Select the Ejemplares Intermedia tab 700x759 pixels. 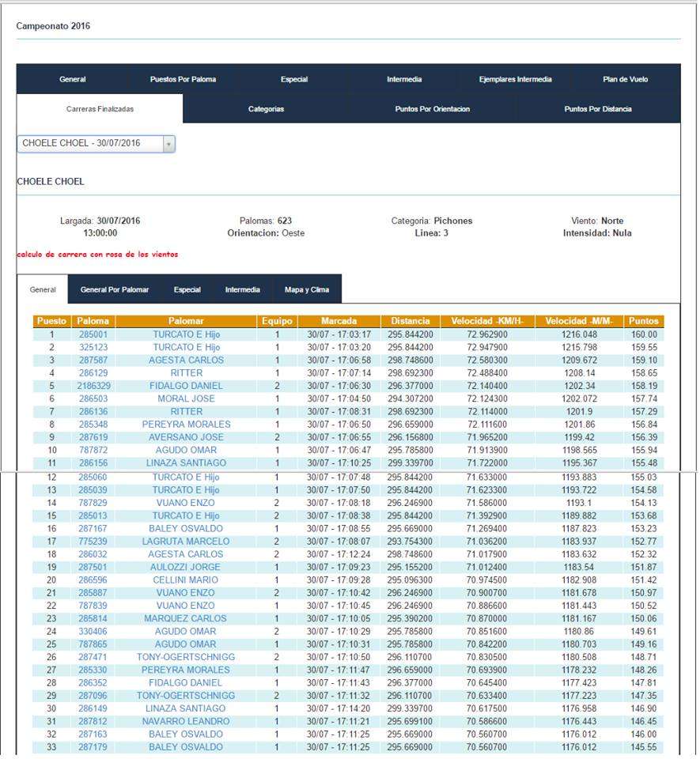(515, 79)
